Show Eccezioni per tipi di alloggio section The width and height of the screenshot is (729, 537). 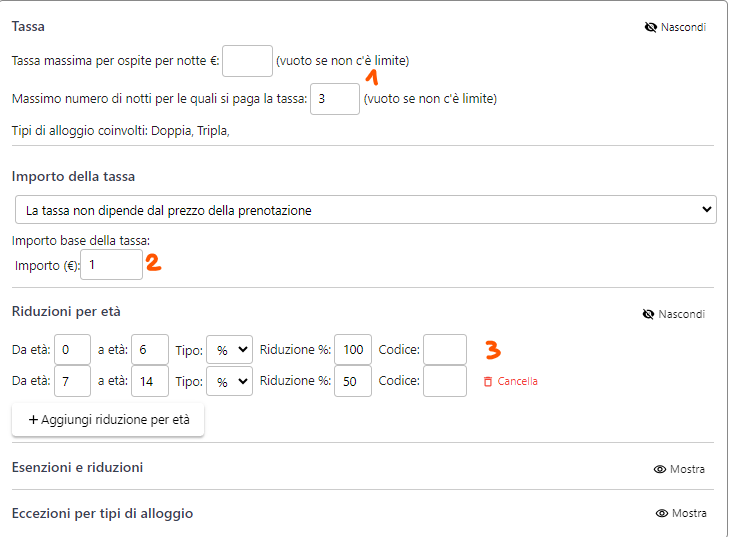pyautogui.click(x=689, y=514)
